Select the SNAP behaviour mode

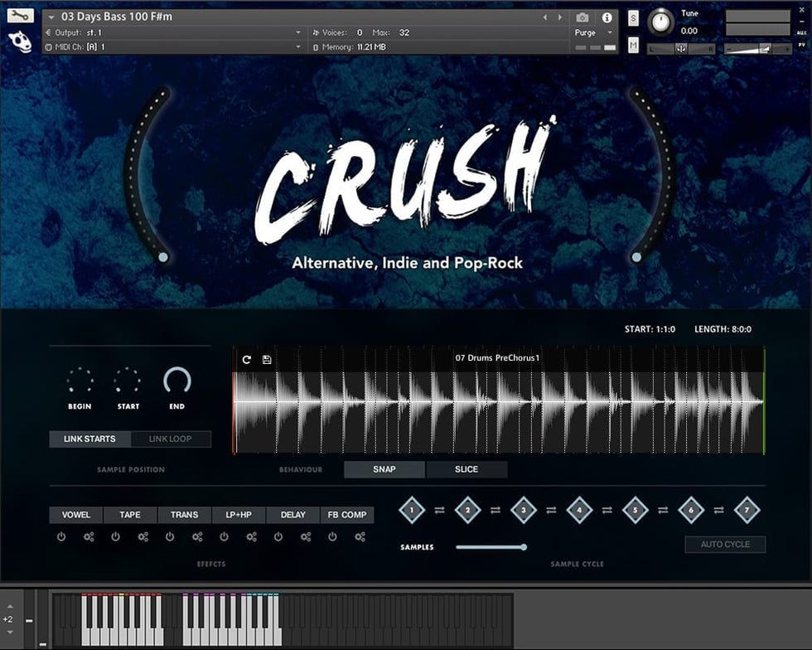(384, 469)
